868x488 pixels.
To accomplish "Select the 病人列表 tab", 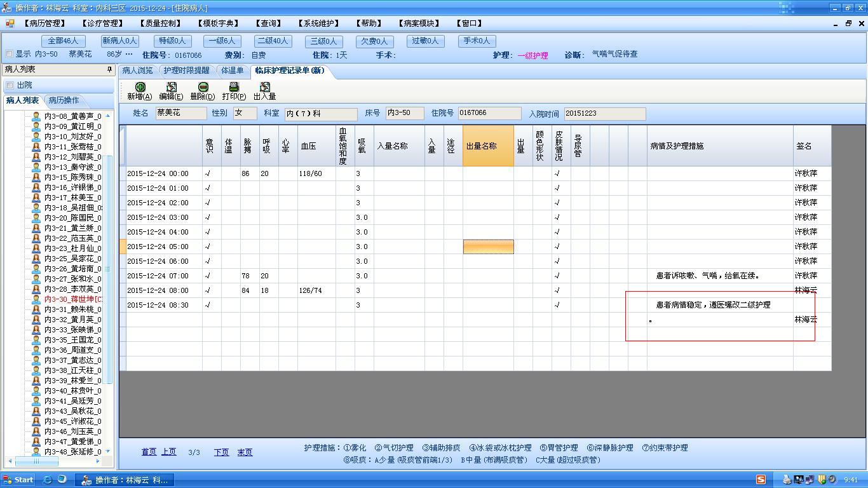I will [22, 100].
